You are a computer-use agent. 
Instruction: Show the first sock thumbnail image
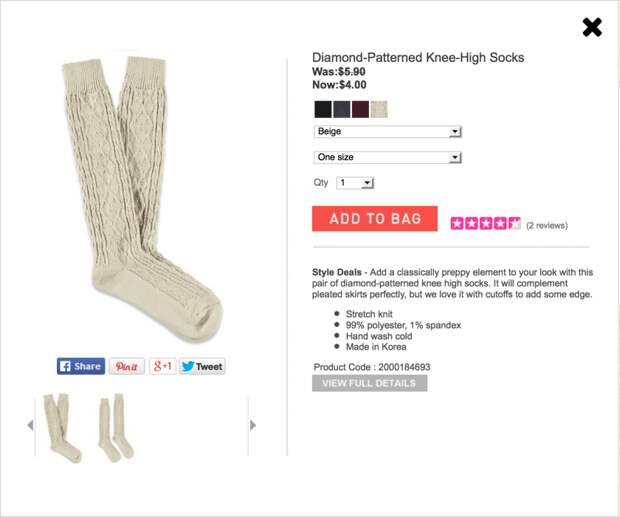[x=62, y=428]
